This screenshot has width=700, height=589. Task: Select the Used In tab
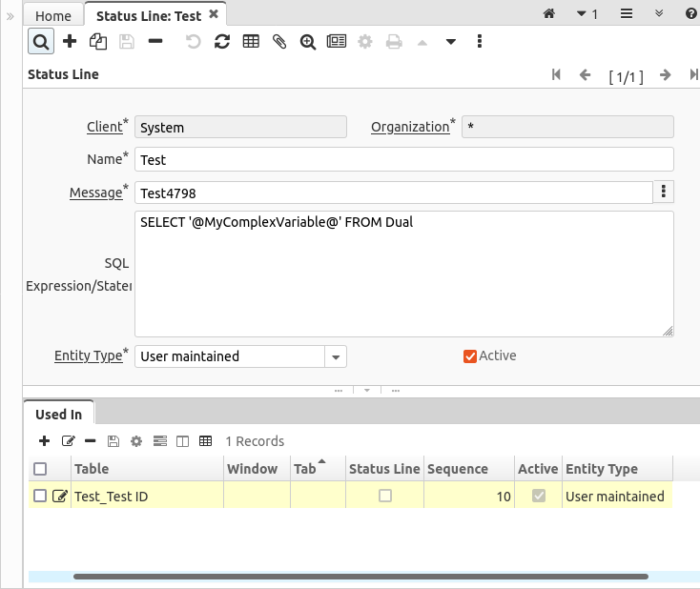58,414
